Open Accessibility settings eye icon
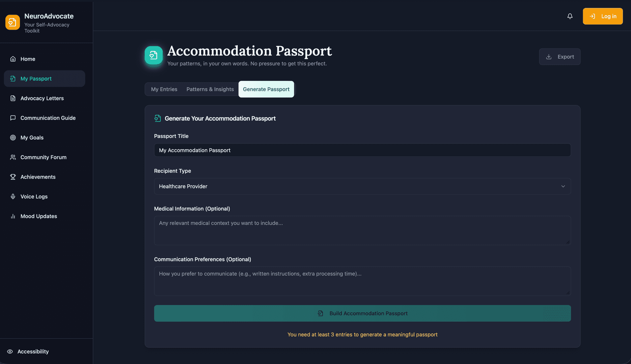Screen dimensions: 631x364 pyautogui.click(x=10, y=352)
